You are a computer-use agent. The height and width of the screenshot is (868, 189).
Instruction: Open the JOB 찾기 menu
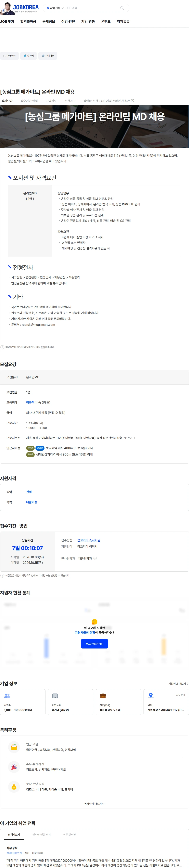[x=7, y=22]
